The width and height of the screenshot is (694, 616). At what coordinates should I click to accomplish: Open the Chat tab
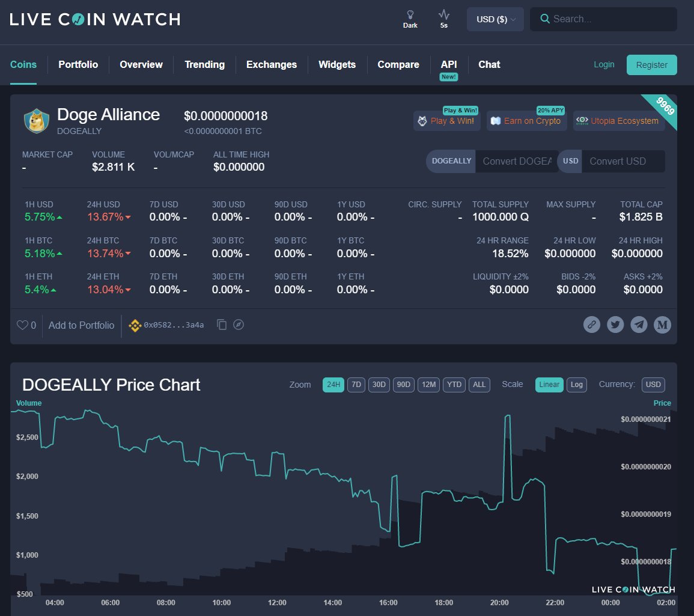point(489,65)
